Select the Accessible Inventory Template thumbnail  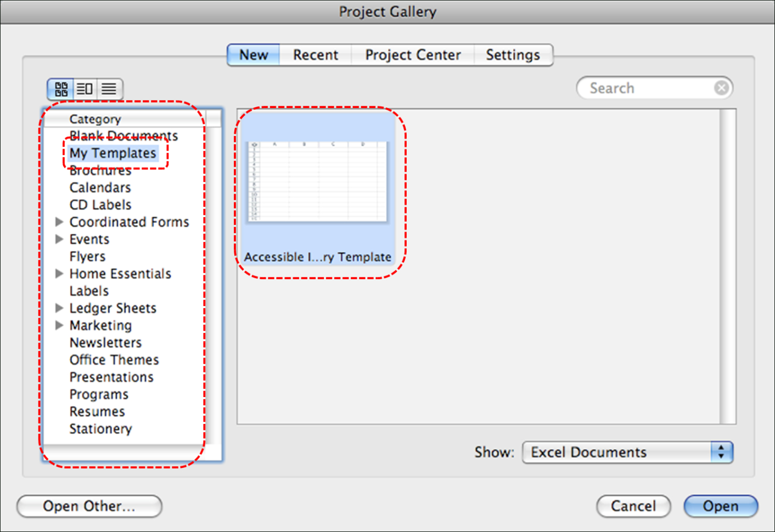click(x=317, y=189)
